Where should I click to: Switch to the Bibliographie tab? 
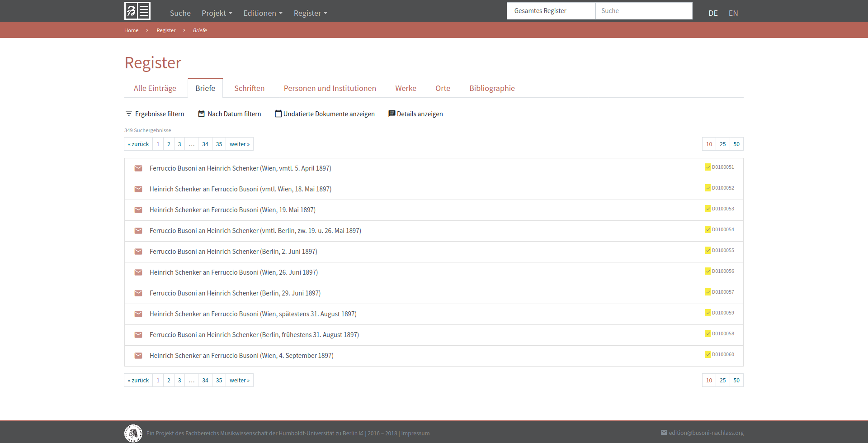coord(492,88)
